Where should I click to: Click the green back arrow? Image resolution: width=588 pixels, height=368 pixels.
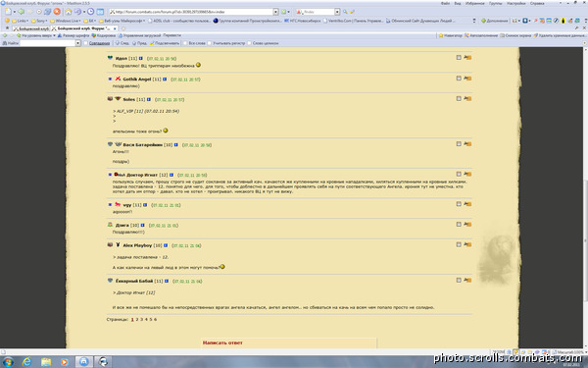point(21,12)
